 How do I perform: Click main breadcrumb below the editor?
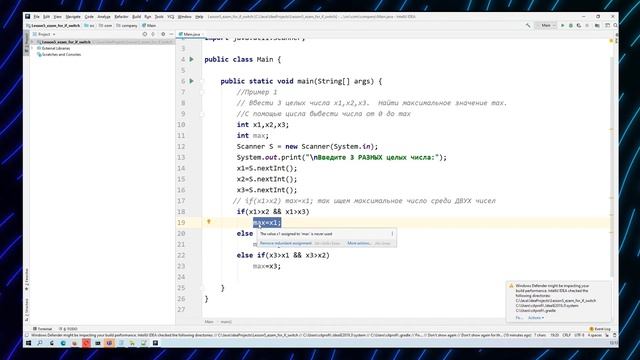[x=226, y=322]
